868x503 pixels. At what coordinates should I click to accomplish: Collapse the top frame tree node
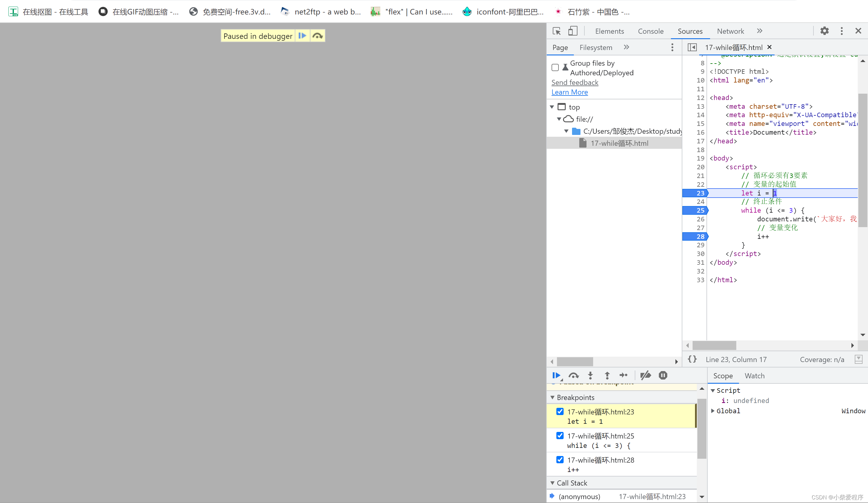click(552, 107)
